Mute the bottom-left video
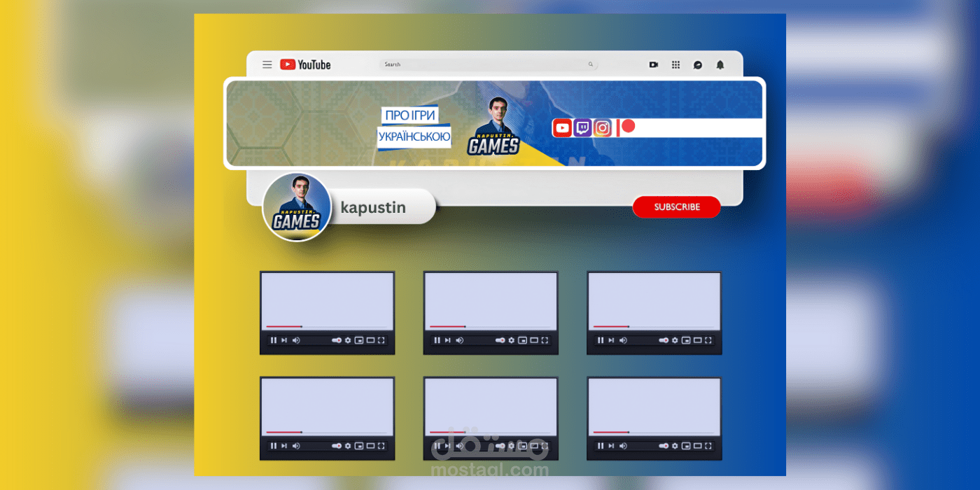The width and height of the screenshot is (980, 490). (295, 446)
